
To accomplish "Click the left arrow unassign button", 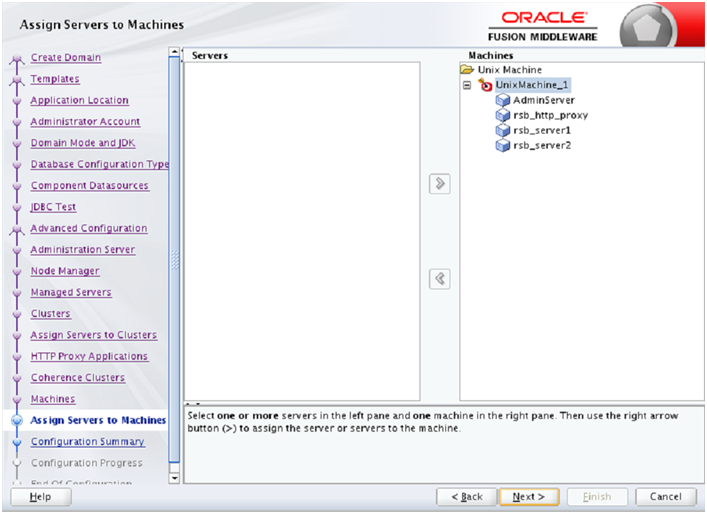I will coord(440,279).
